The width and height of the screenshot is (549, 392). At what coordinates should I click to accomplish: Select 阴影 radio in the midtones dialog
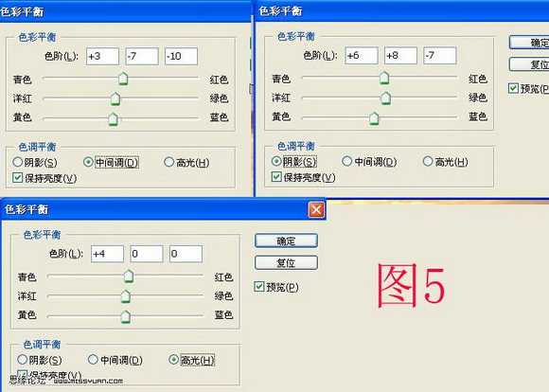click(18, 162)
